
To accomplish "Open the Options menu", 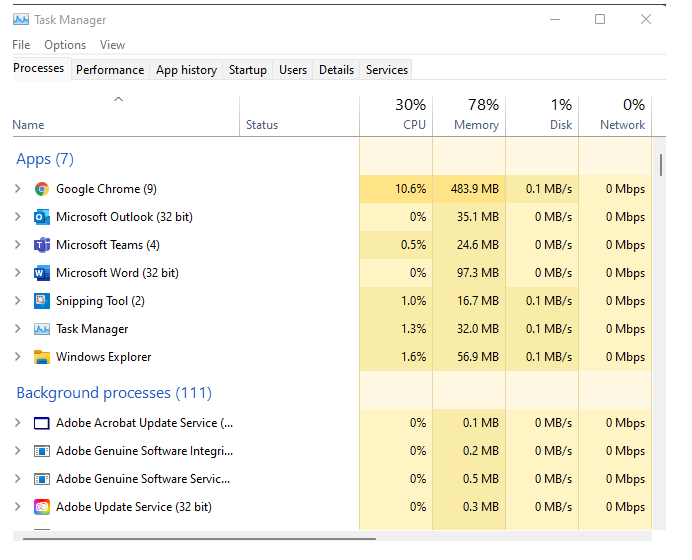I will point(65,45).
